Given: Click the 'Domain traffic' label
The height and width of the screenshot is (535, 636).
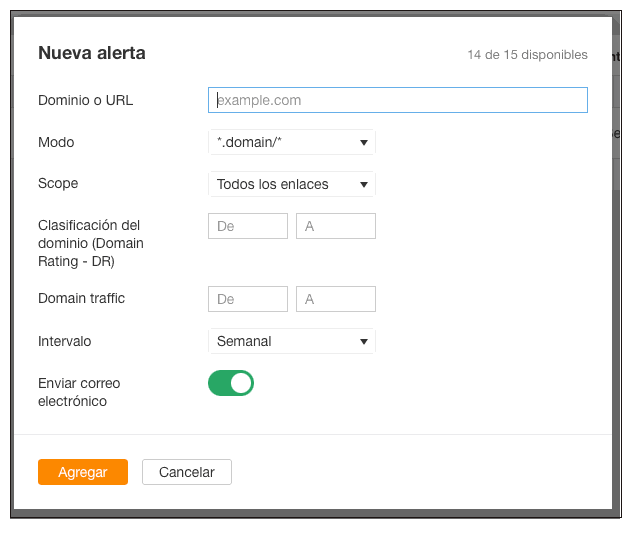Looking at the screenshot, I should (81, 298).
